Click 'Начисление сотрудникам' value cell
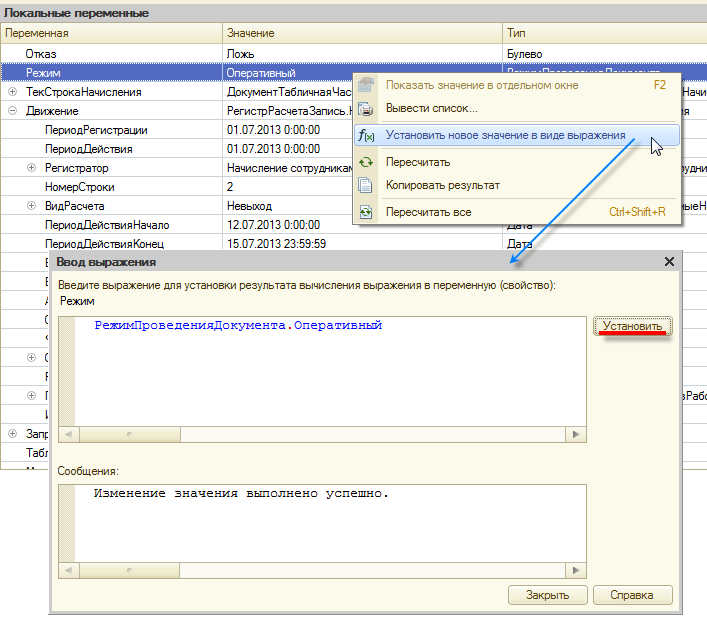The height and width of the screenshot is (618, 707). coord(289,168)
